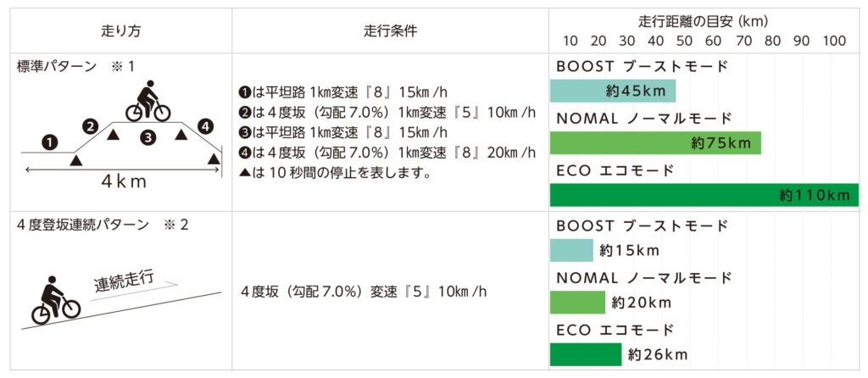Click the 走り方 column header

pos(120,32)
